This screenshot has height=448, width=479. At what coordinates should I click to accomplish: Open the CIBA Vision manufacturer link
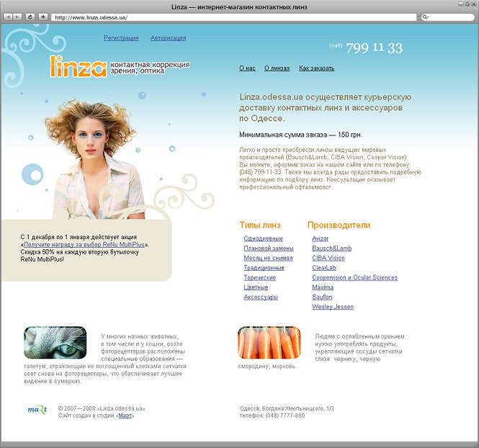pyautogui.click(x=328, y=258)
